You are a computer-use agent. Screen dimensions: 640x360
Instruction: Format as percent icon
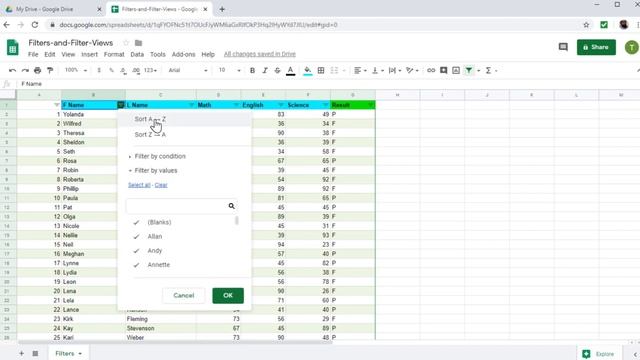coord(111,71)
